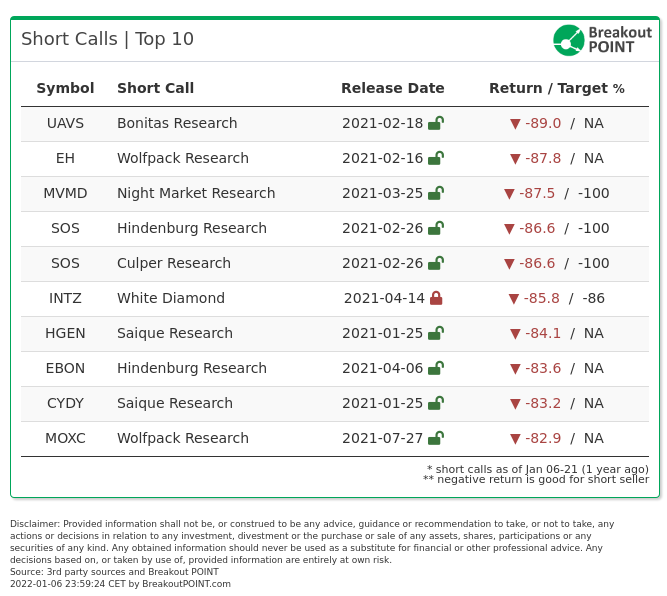Click the red lock icon in INTZ row
This screenshot has height=596, width=667.
point(436,298)
